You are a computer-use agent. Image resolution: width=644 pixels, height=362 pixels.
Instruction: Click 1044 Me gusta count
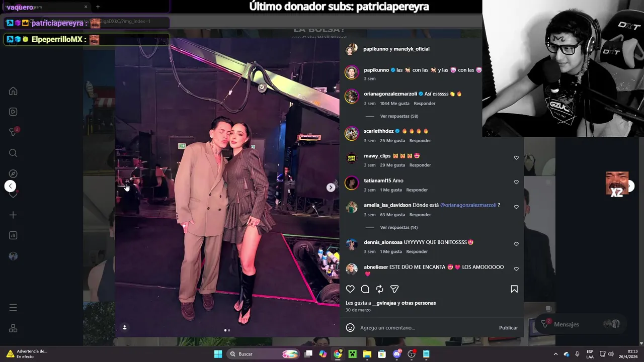tap(394, 104)
